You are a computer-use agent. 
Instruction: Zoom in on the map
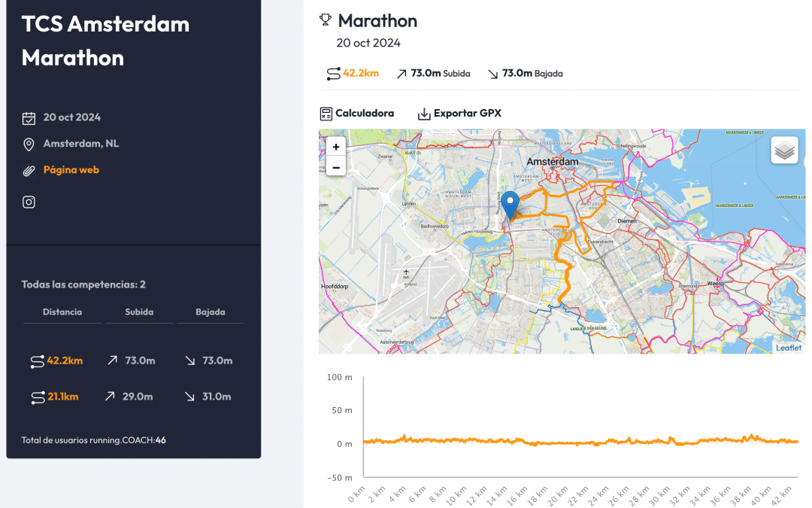(x=335, y=147)
